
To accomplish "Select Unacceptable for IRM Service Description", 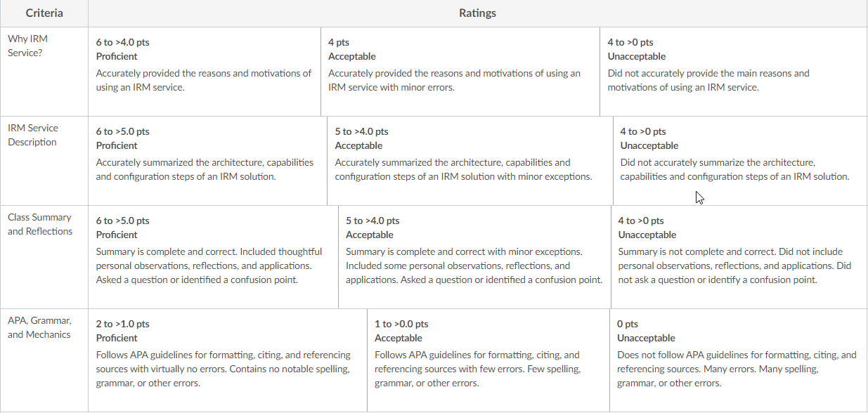I will pyautogui.click(x=740, y=161).
